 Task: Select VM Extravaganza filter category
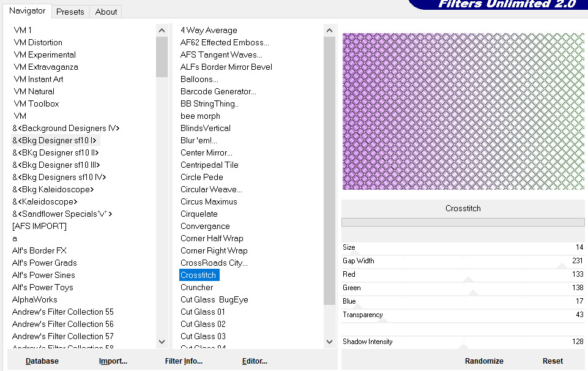tap(46, 67)
